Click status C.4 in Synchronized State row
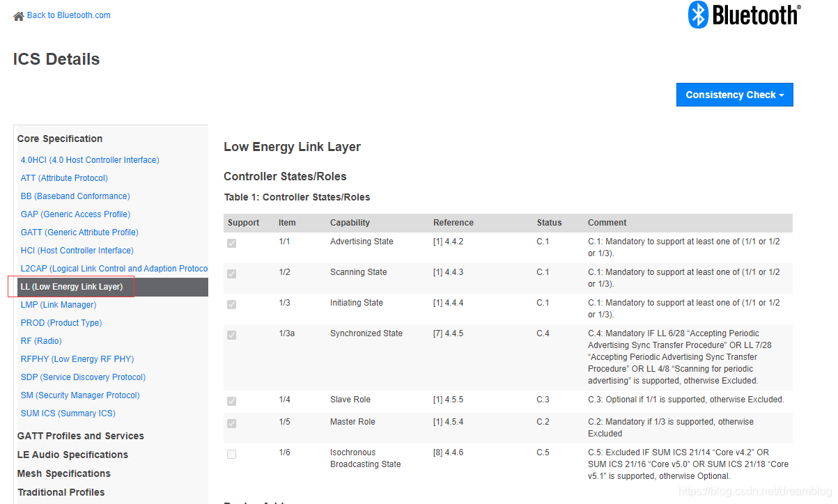The height and width of the screenshot is (504, 838). pyautogui.click(x=543, y=333)
